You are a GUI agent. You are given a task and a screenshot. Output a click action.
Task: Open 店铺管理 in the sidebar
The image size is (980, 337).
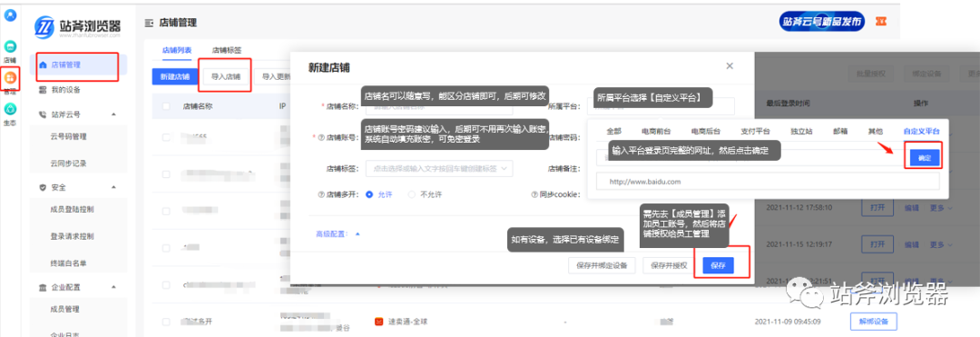coord(78,64)
